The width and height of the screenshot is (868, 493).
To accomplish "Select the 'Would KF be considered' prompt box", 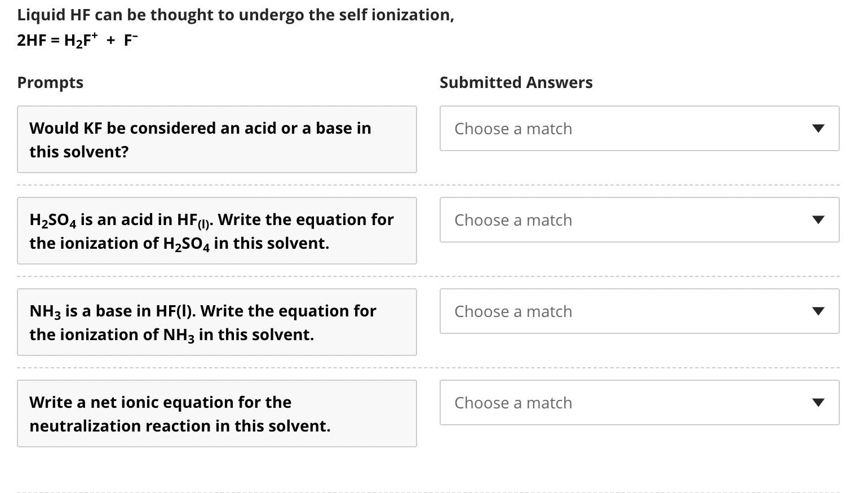I will [x=216, y=139].
